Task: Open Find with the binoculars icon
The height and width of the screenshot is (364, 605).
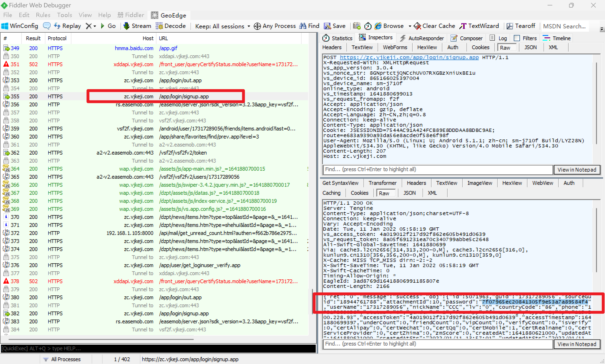Action: click(303, 26)
